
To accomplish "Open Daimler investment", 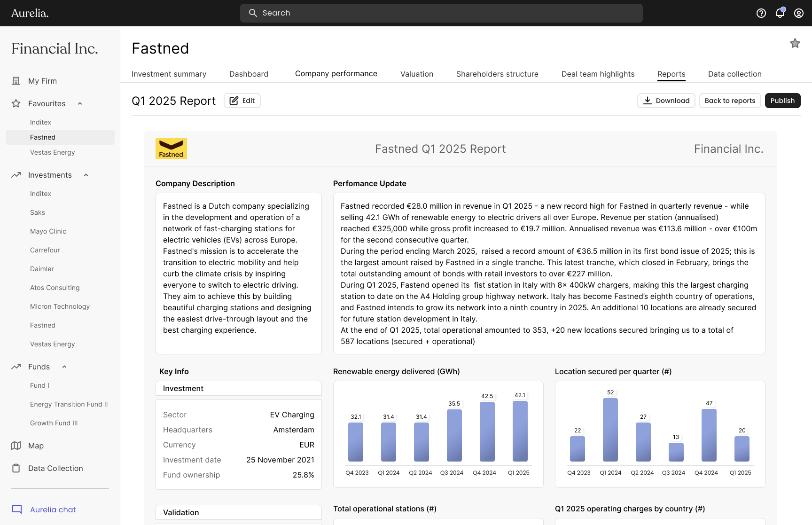I will (42, 269).
